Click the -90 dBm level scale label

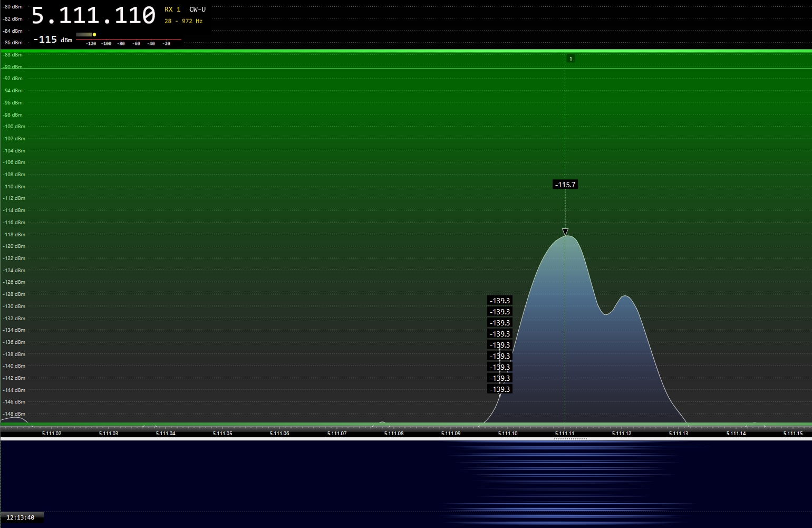(13, 67)
